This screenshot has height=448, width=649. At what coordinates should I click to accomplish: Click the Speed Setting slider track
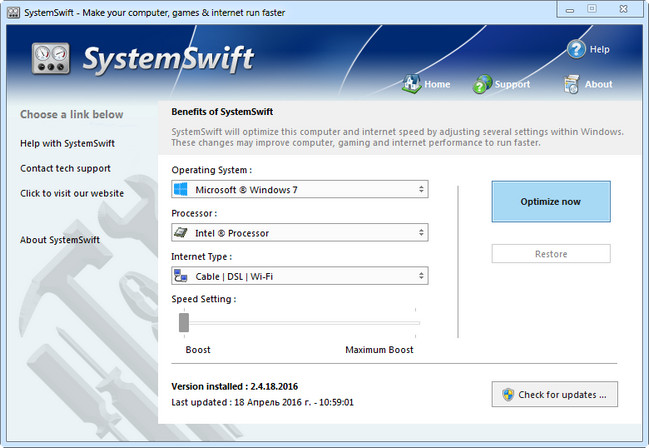pyautogui.click(x=302, y=323)
